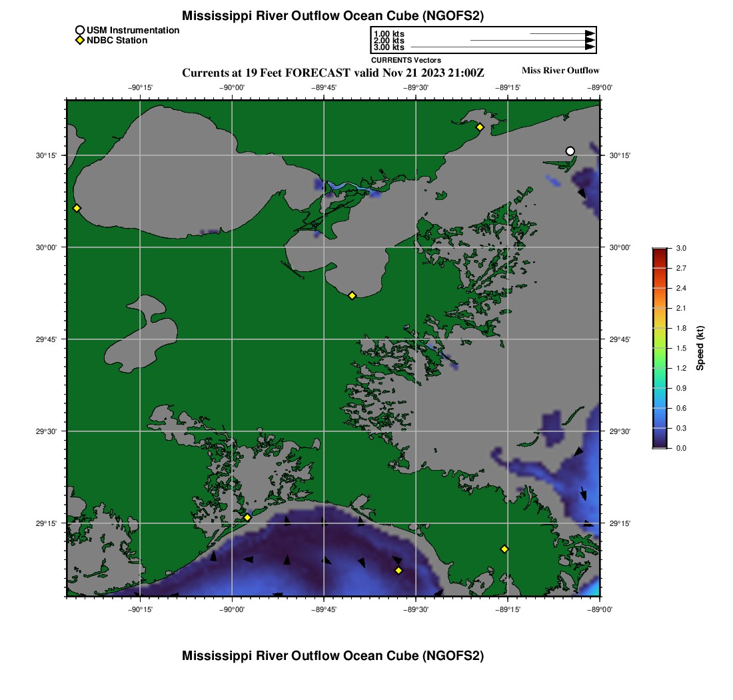The height and width of the screenshot is (700, 733).
Task: Click the Miss River Outflow label
Action: 560,71
